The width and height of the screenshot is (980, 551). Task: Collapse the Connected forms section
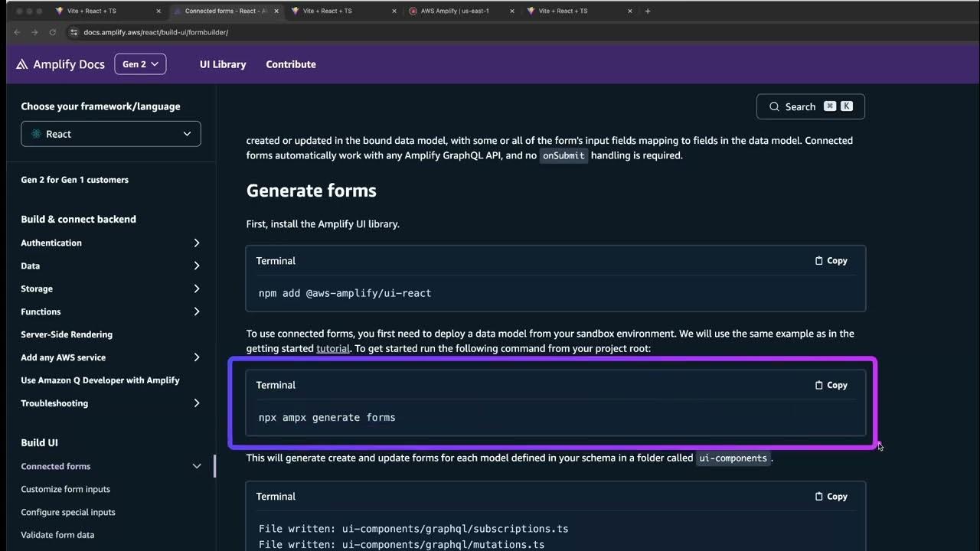(197, 466)
